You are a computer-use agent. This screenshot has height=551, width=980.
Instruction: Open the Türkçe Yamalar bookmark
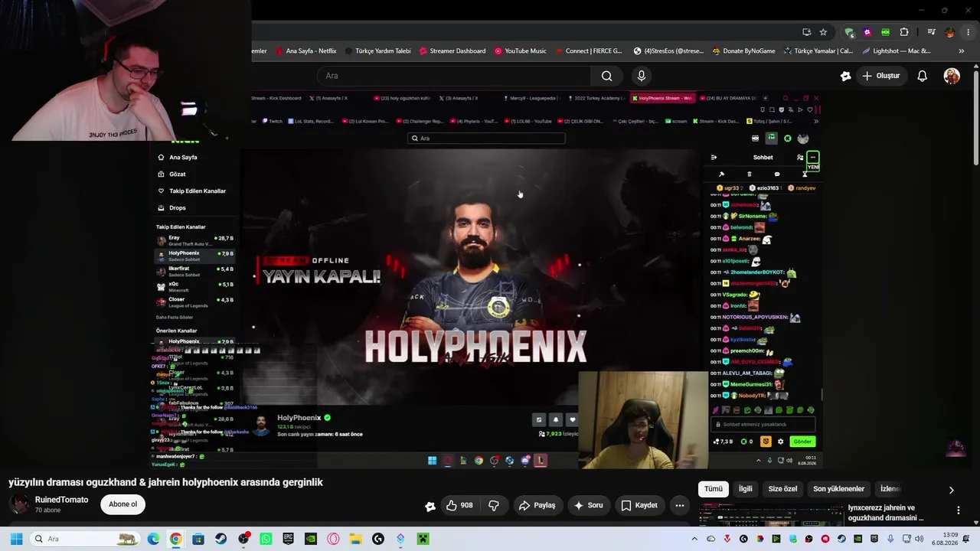pyautogui.click(x=818, y=51)
